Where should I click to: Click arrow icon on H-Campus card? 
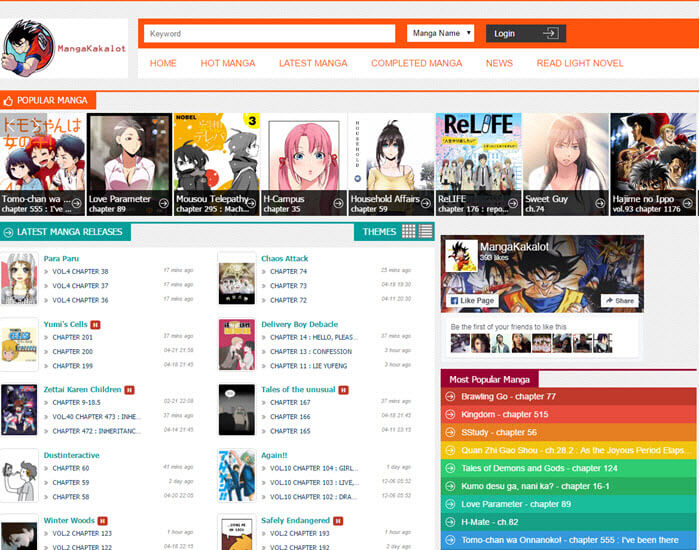338,203
